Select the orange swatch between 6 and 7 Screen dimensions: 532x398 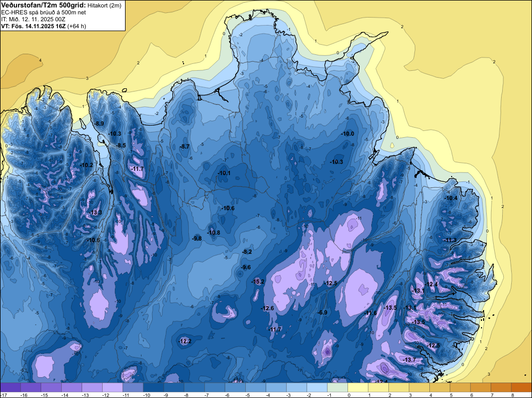[x=480, y=387]
